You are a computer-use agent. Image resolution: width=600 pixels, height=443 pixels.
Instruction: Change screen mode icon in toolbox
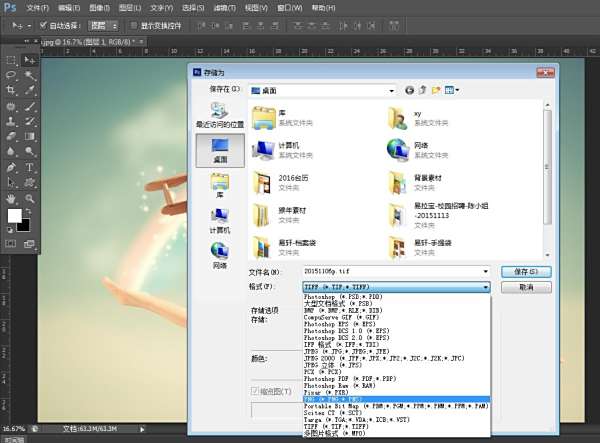29,244
